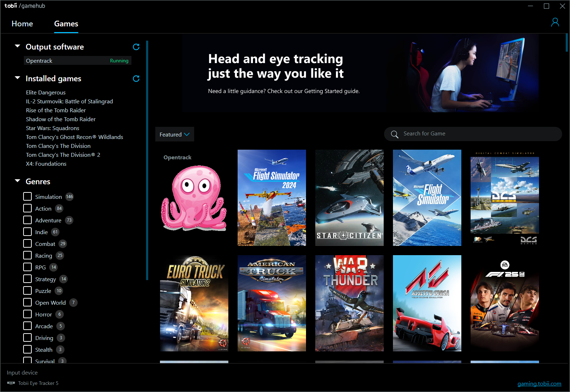The width and height of the screenshot is (570, 392).
Task: Click the Search for Game field
Action: coord(473,134)
